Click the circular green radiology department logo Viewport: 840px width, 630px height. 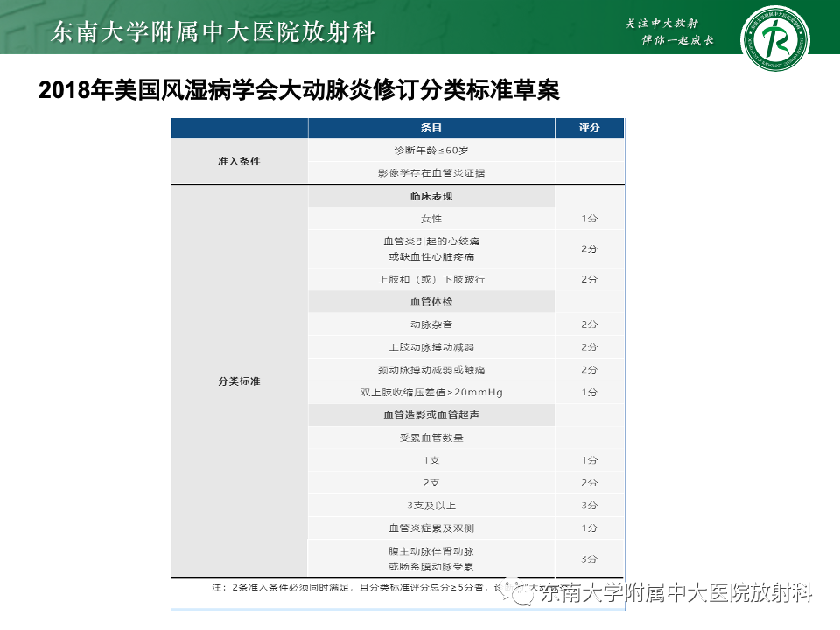[x=774, y=38]
